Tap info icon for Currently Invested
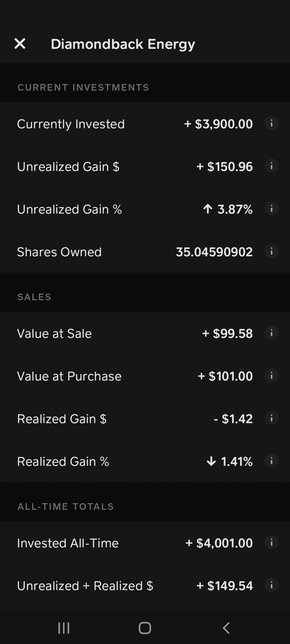This screenshot has width=290, height=644. click(271, 123)
